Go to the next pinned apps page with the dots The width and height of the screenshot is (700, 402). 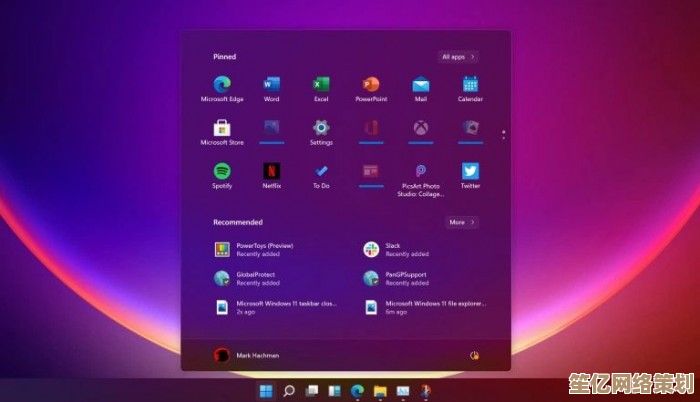click(x=504, y=134)
